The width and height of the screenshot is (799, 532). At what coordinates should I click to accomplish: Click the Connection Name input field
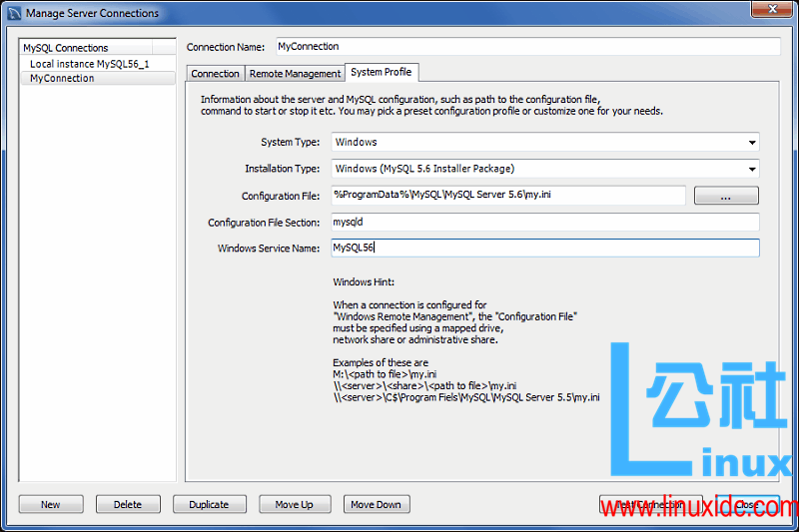(x=528, y=46)
